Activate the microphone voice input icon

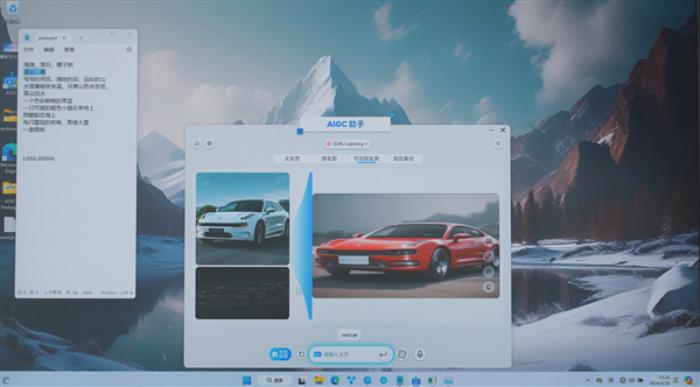(420, 354)
